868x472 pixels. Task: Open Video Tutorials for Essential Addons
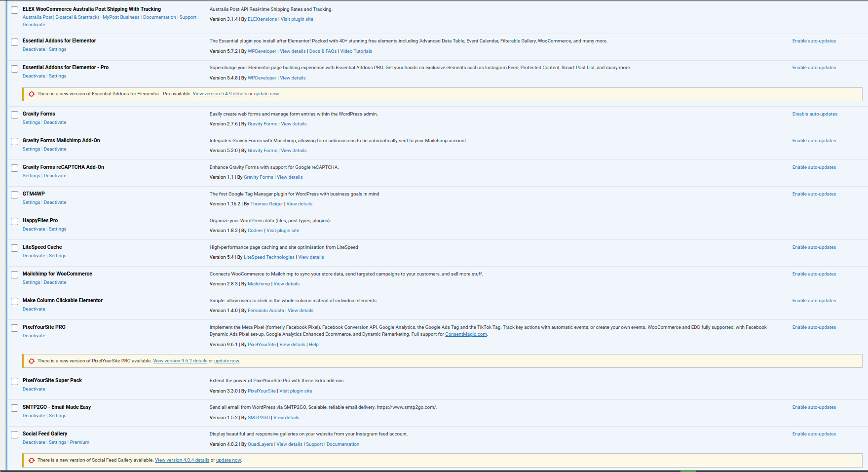click(356, 51)
